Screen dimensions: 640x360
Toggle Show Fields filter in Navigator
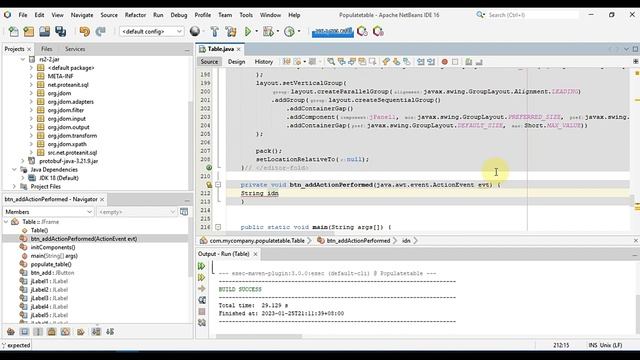24,332
